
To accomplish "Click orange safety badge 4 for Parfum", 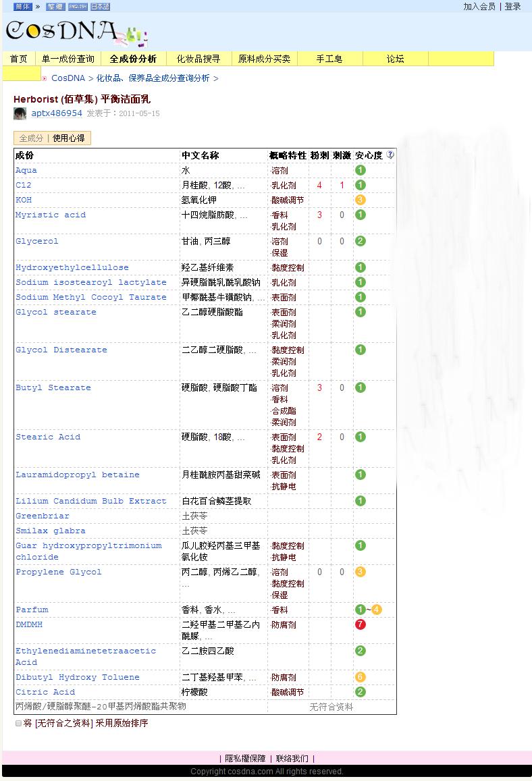I will click(377, 610).
